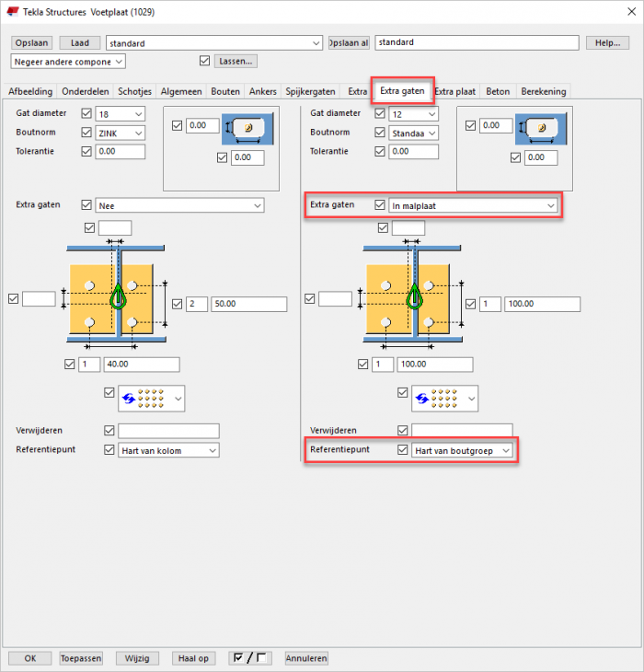The width and height of the screenshot is (644, 672).
Task: Click the Lassen... button
Action: tap(236, 62)
